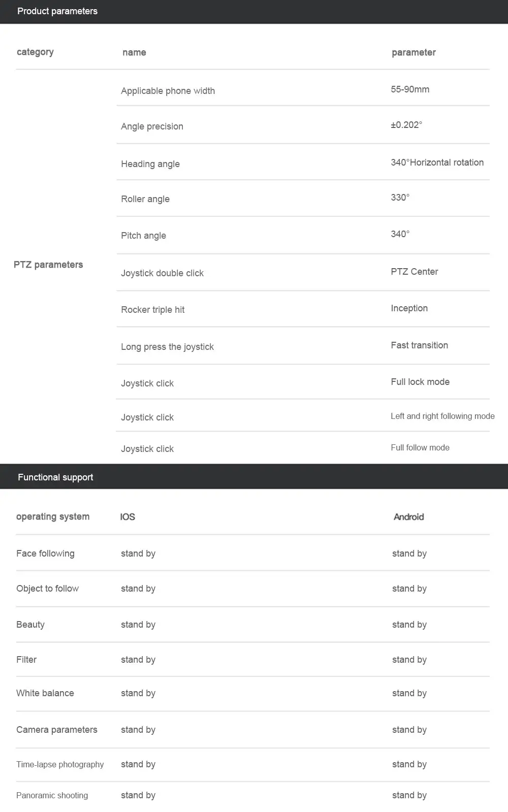Select the PTZ parameters category label
The width and height of the screenshot is (508, 812).
click(48, 265)
